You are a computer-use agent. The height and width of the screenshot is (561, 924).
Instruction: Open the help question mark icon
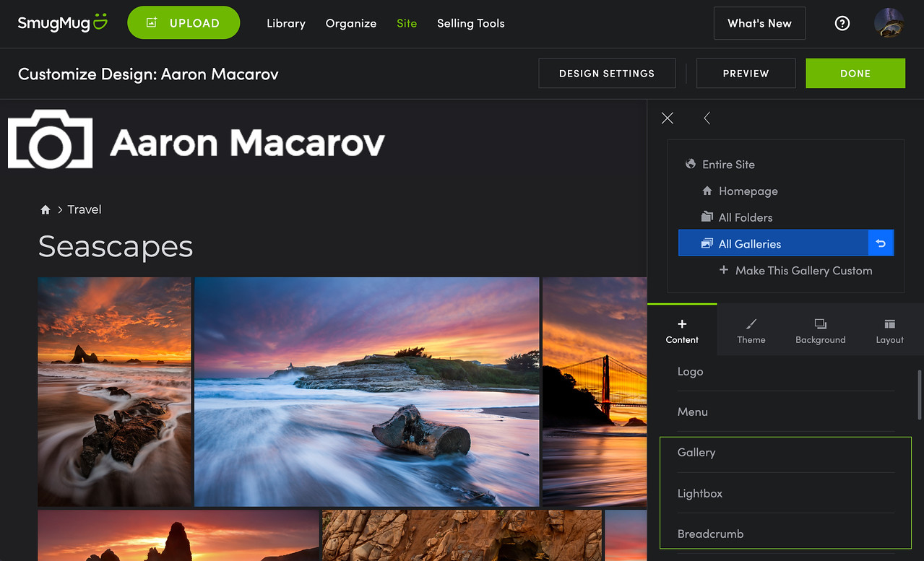coord(842,23)
